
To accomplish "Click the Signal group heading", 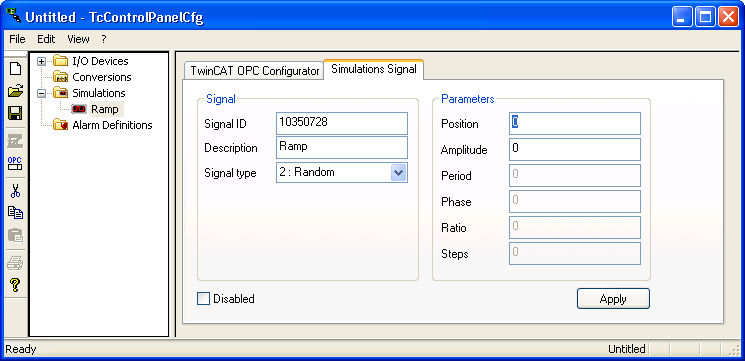I will [x=220, y=99].
